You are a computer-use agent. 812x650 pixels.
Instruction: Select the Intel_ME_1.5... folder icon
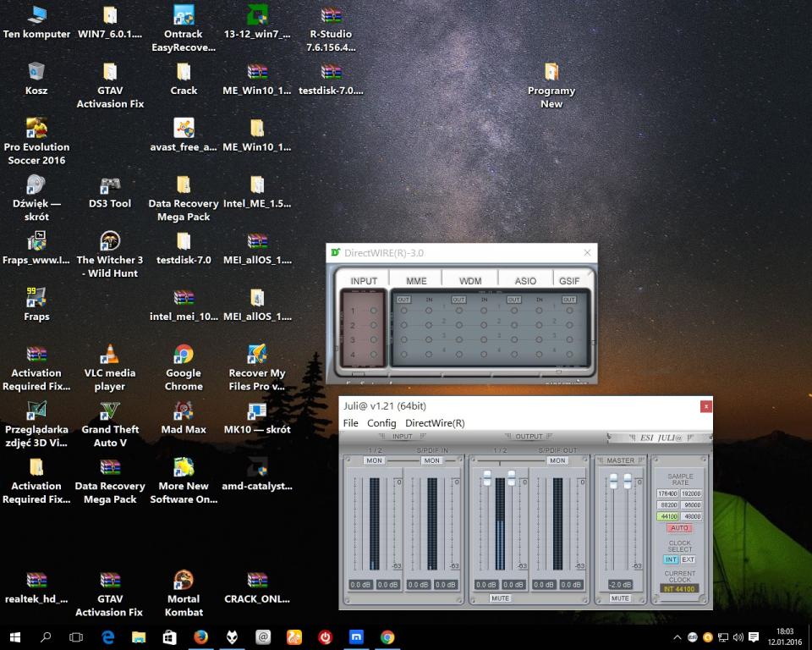click(x=257, y=193)
